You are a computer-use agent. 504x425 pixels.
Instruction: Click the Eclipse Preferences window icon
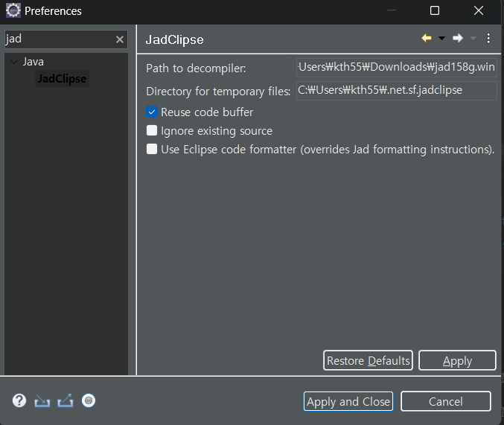point(13,10)
